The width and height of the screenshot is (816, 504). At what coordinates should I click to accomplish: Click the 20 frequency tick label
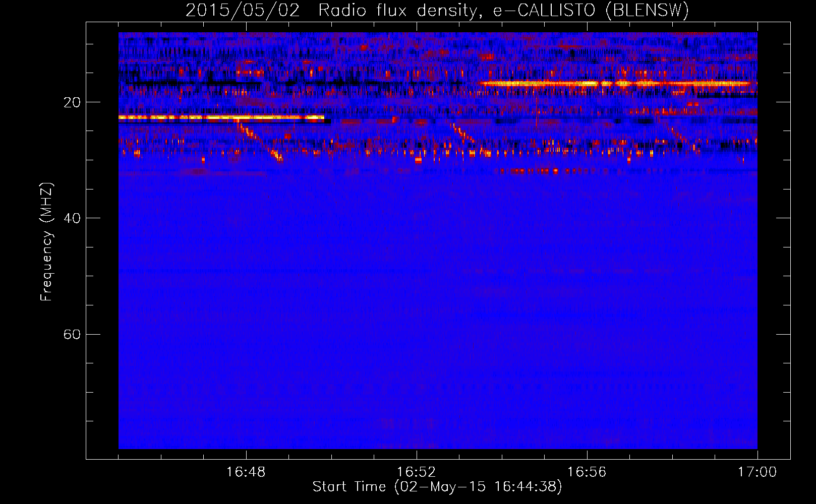point(72,102)
